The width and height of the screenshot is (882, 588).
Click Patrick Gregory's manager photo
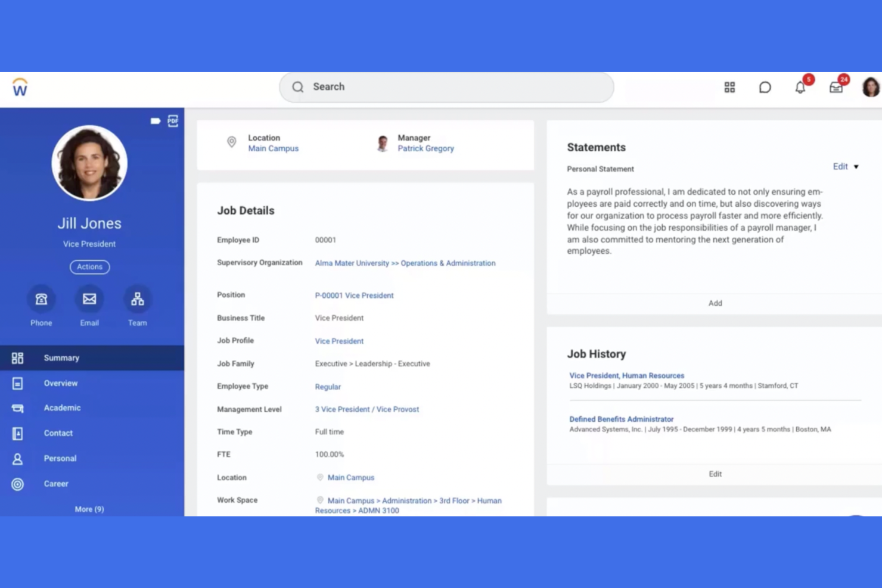point(383,143)
